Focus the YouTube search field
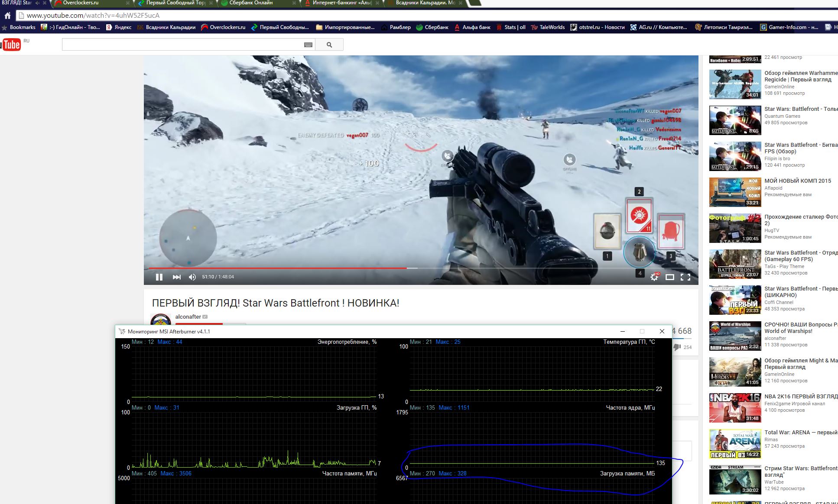 (x=182, y=45)
